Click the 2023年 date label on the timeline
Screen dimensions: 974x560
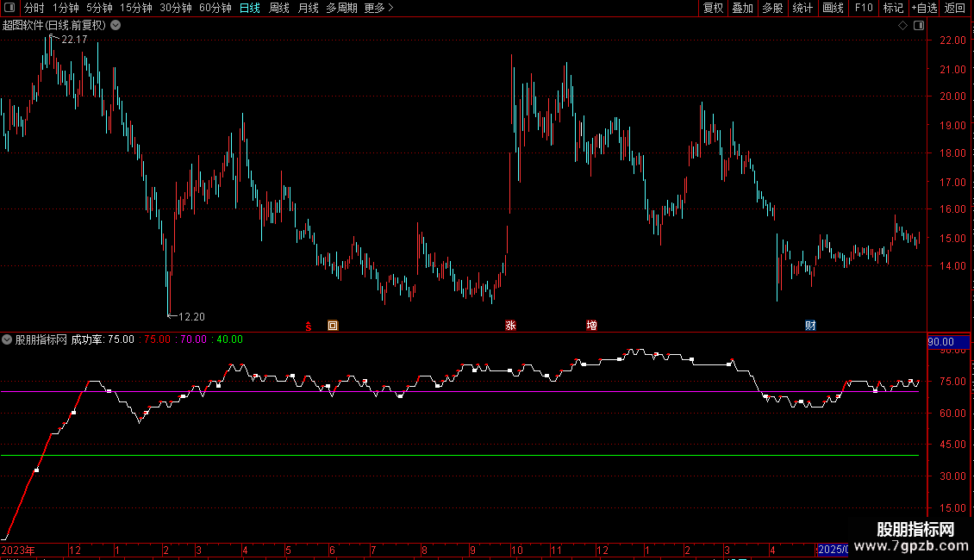[19, 550]
